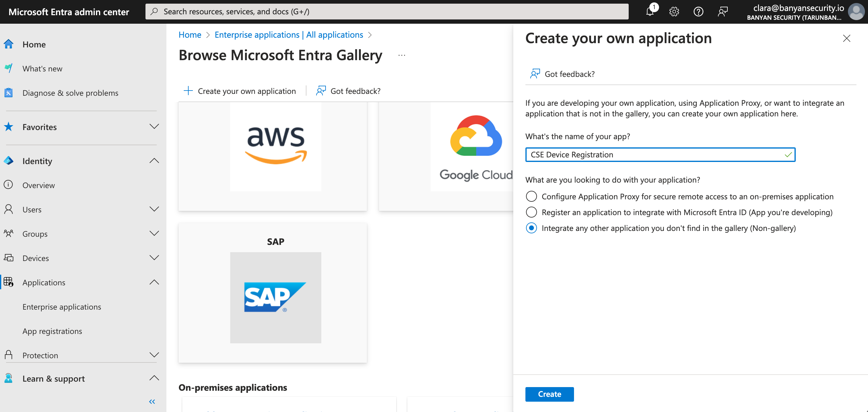The width and height of the screenshot is (868, 412).
Task: Click the feedback icon in top bar
Action: pyautogui.click(x=723, y=12)
